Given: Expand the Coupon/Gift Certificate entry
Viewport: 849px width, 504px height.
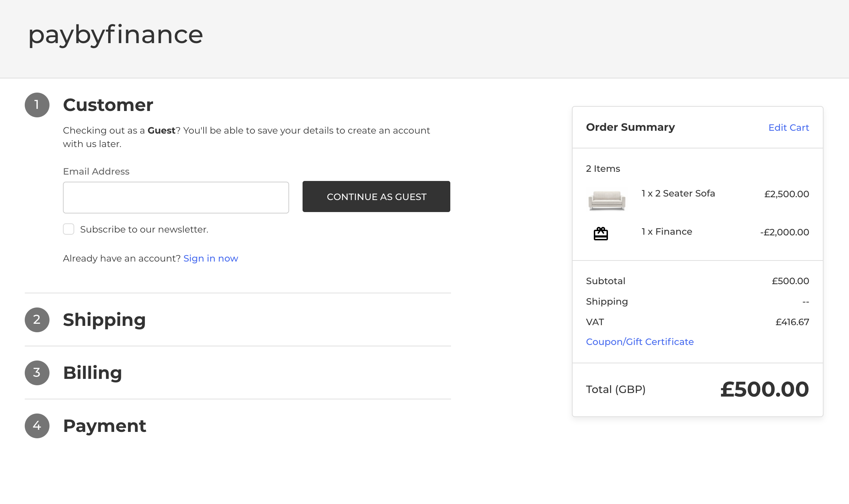Looking at the screenshot, I should [x=639, y=342].
